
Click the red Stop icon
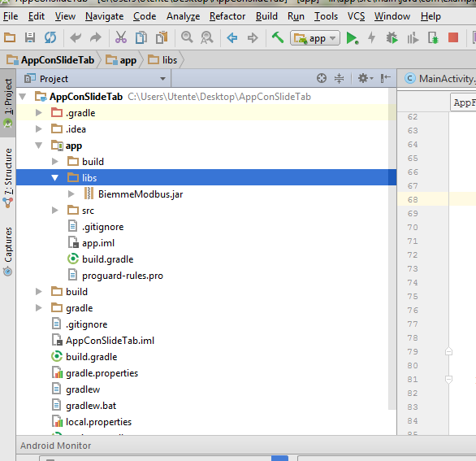coord(453,38)
